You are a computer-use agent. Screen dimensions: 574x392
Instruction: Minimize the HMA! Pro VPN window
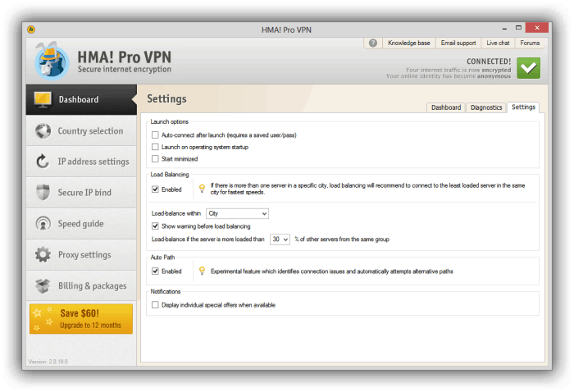click(x=504, y=28)
